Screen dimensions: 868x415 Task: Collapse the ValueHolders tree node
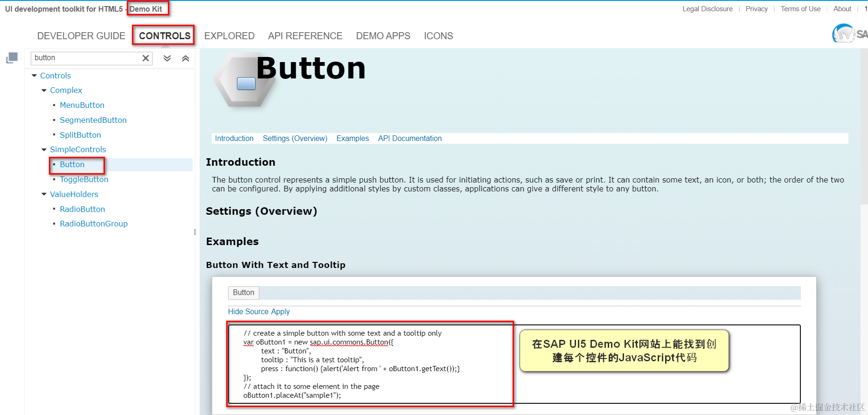[44, 194]
